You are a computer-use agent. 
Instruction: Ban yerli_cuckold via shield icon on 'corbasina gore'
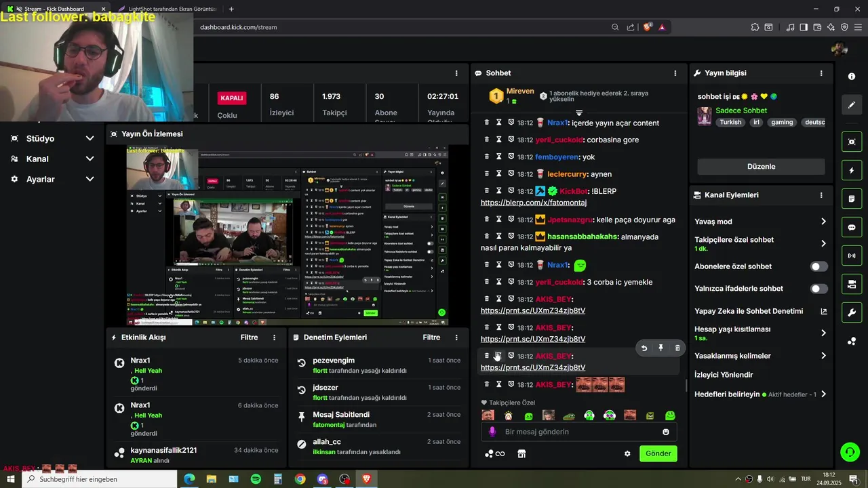(511, 140)
